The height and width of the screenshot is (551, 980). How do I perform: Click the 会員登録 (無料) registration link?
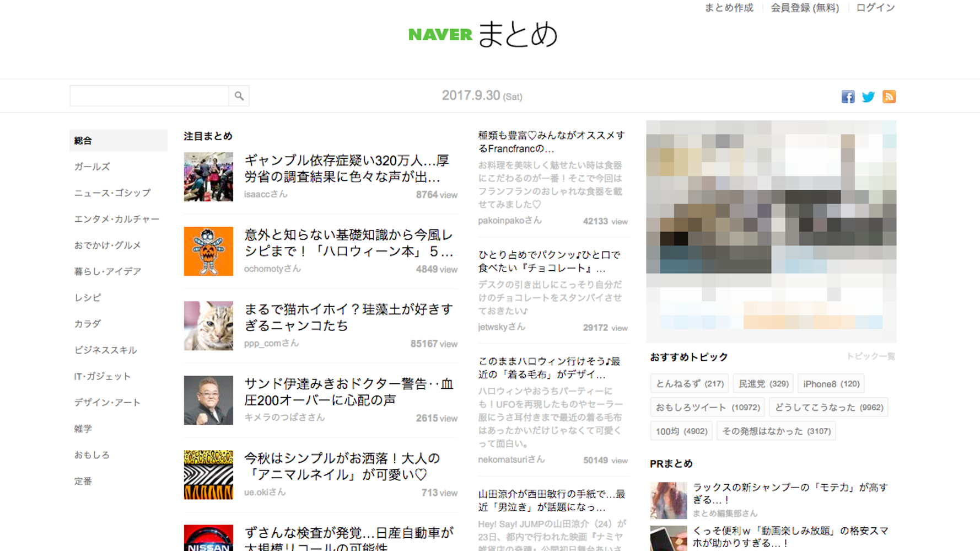click(805, 7)
